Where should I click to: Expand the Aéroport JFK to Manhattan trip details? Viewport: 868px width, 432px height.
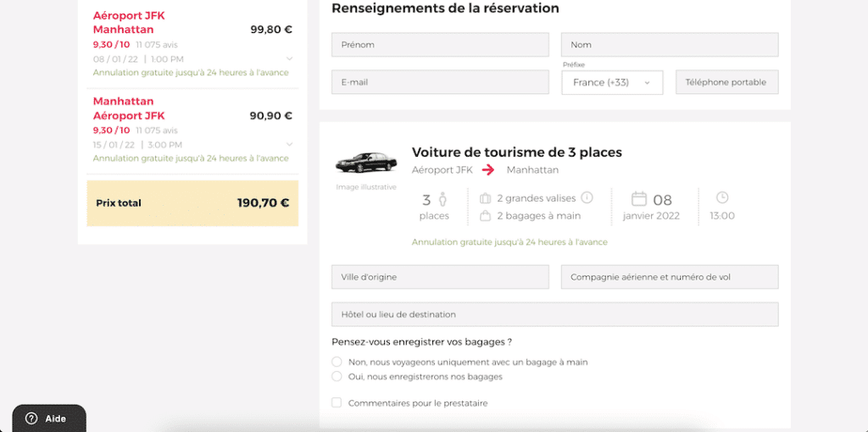pyautogui.click(x=290, y=58)
